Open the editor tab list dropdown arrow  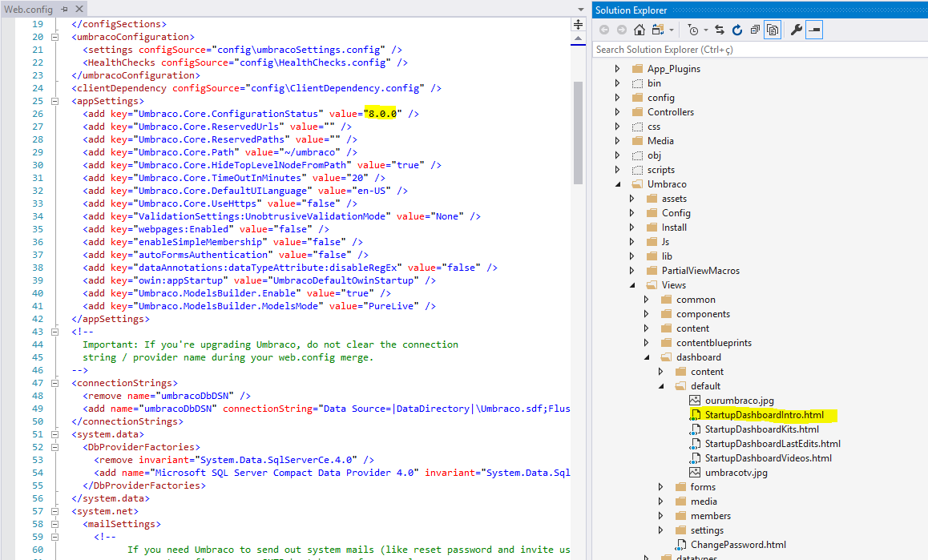point(580,10)
